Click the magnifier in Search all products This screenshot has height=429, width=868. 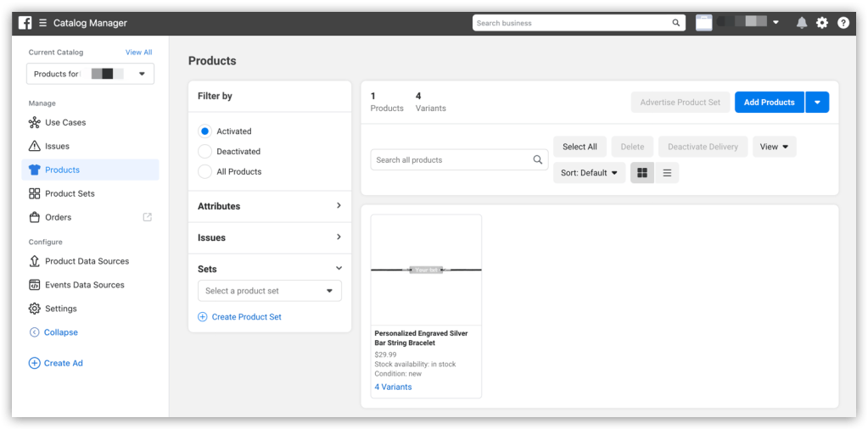point(538,159)
